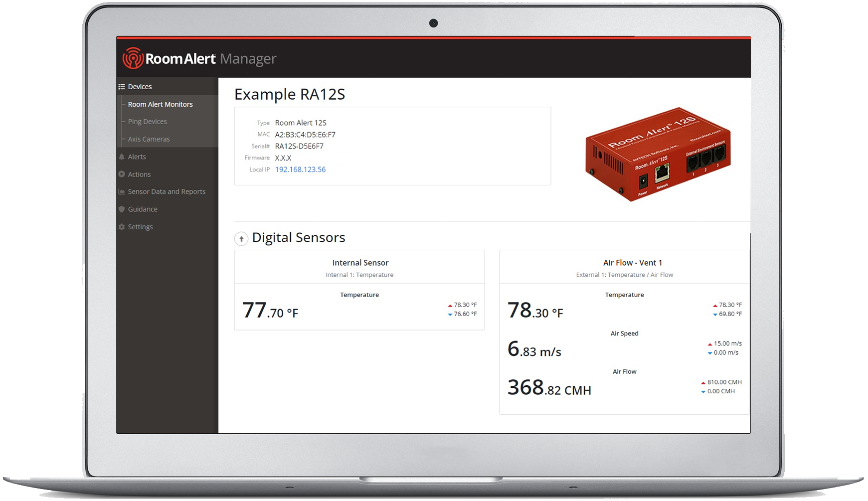Open the Local IP link 192.168.123.56
868x501 pixels.
[300, 169]
